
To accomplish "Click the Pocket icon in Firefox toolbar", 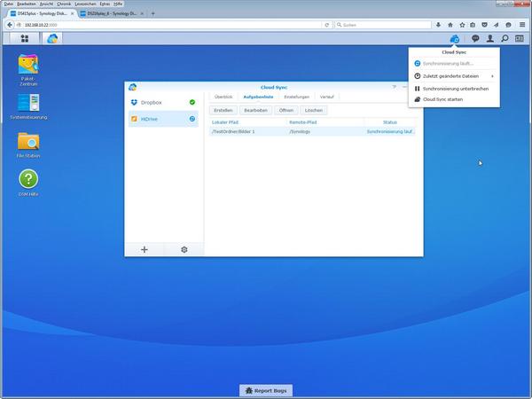I will (x=484, y=25).
